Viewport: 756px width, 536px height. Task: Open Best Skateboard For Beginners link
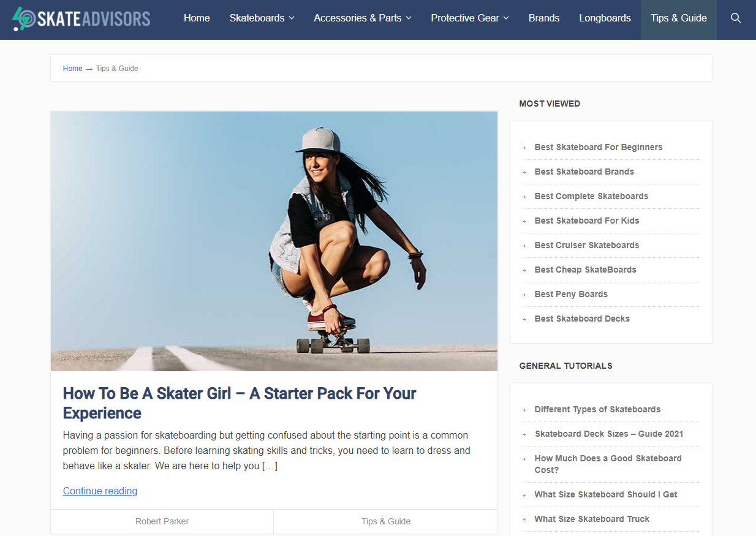(598, 147)
